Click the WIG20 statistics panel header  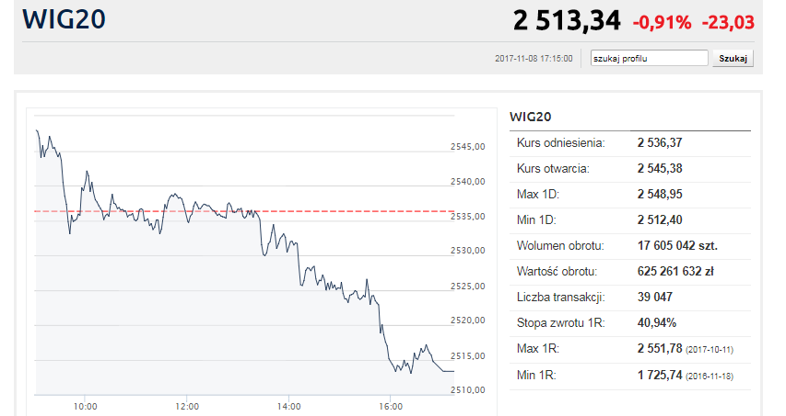point(531,117)
